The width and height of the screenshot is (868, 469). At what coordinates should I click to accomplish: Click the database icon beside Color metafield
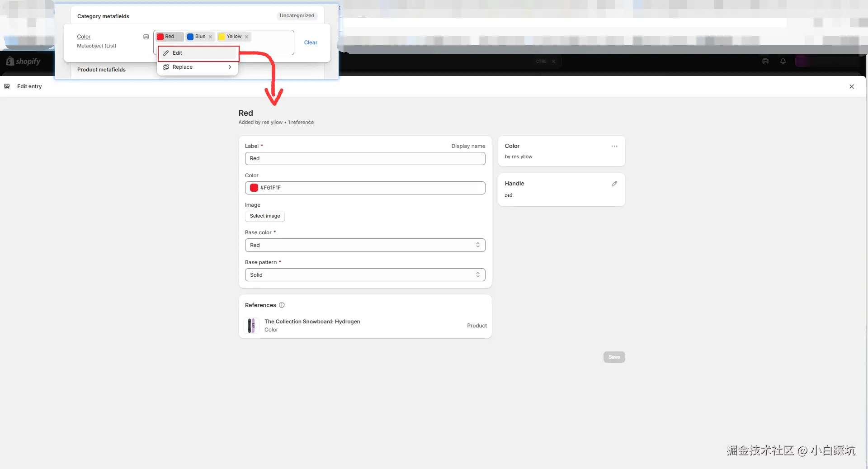[x=146, y=37]
